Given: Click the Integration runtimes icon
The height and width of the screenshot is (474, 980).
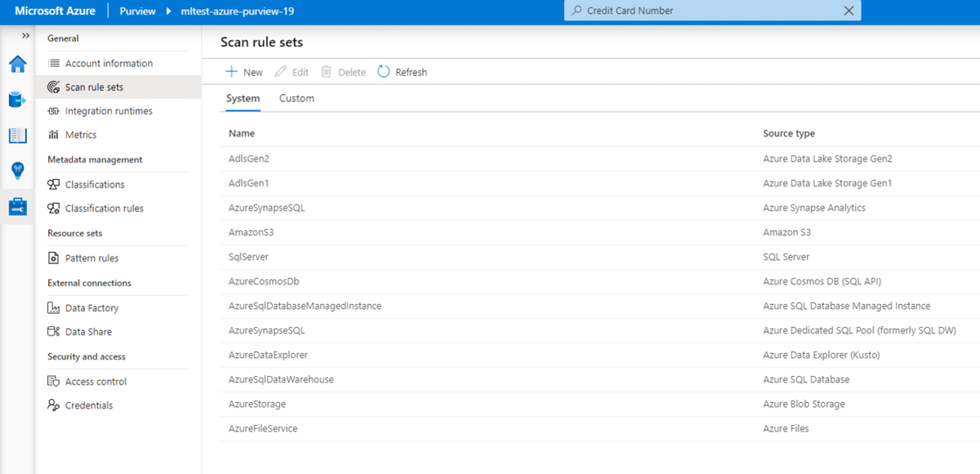Looking at the screenshot, I should coord(54,111).
